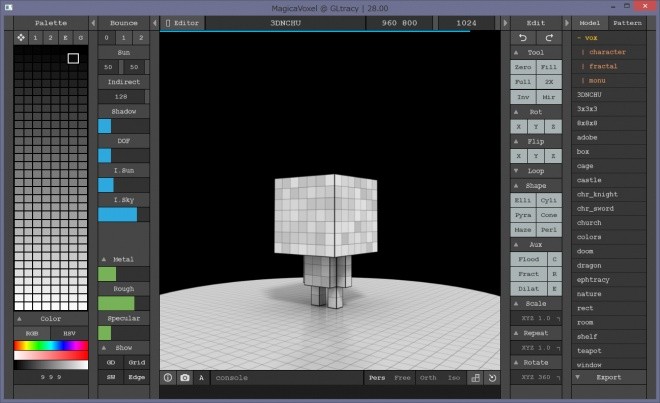Image resolution: width=660 pixels, height=403 pixels.
Task: Open the Pattern tab
Action: coord(627,23)
